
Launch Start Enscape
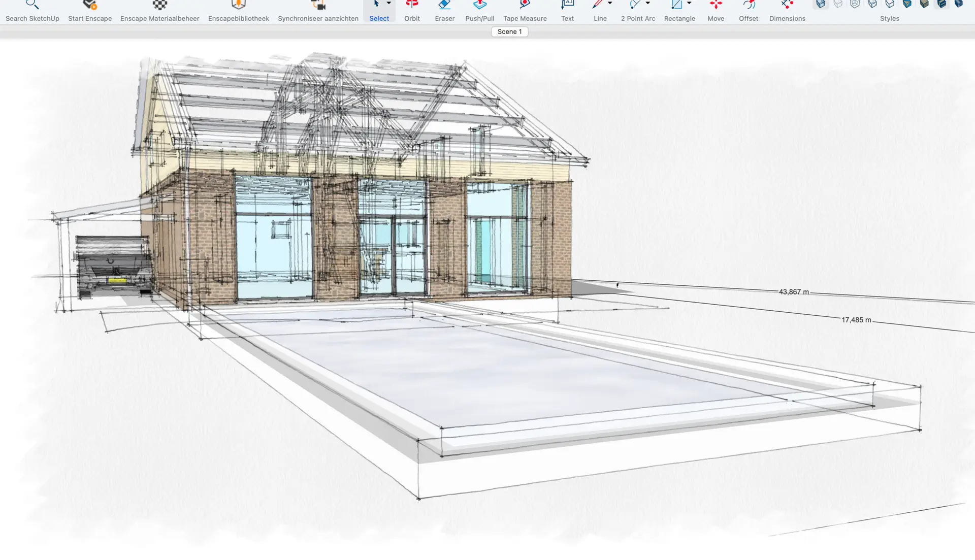coord(90,6)
